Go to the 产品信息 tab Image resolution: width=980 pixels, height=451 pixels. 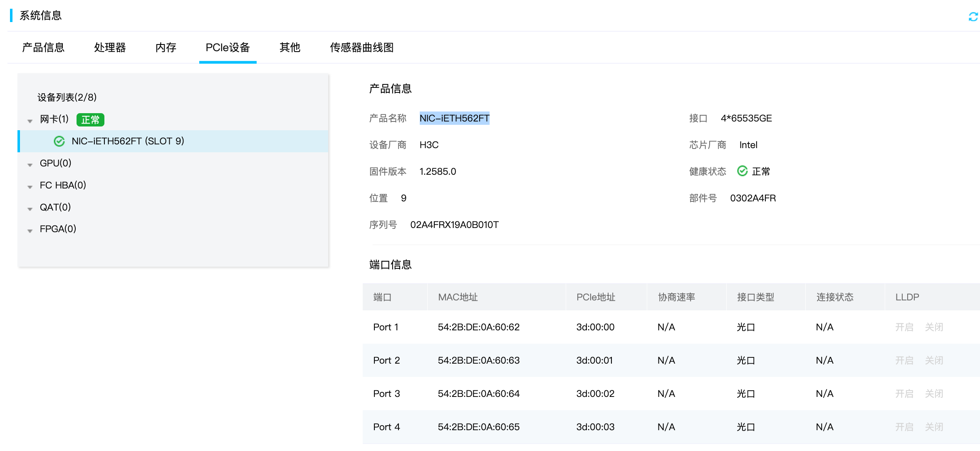[x=43, y=47]
